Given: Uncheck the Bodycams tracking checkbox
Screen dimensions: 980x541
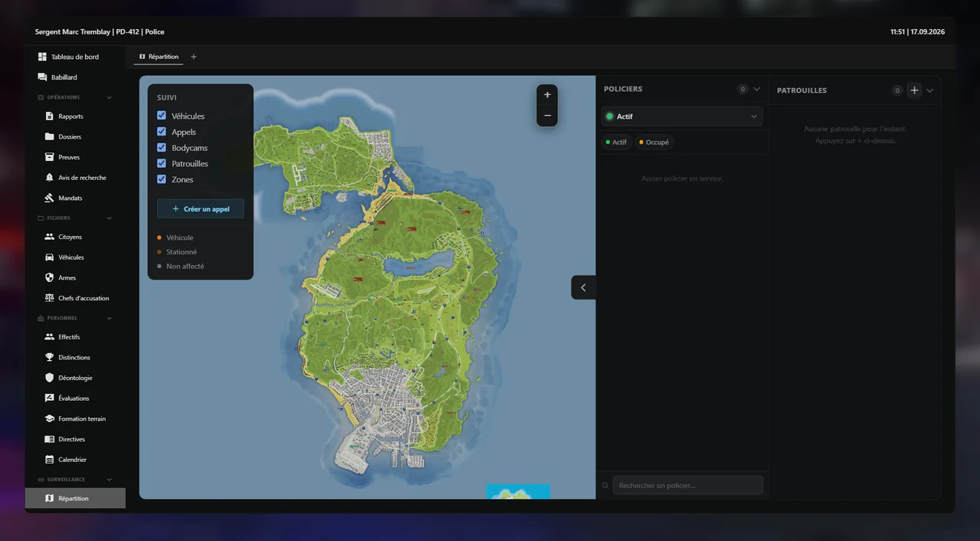Looking at the screenshot, I should pos(162,147).
